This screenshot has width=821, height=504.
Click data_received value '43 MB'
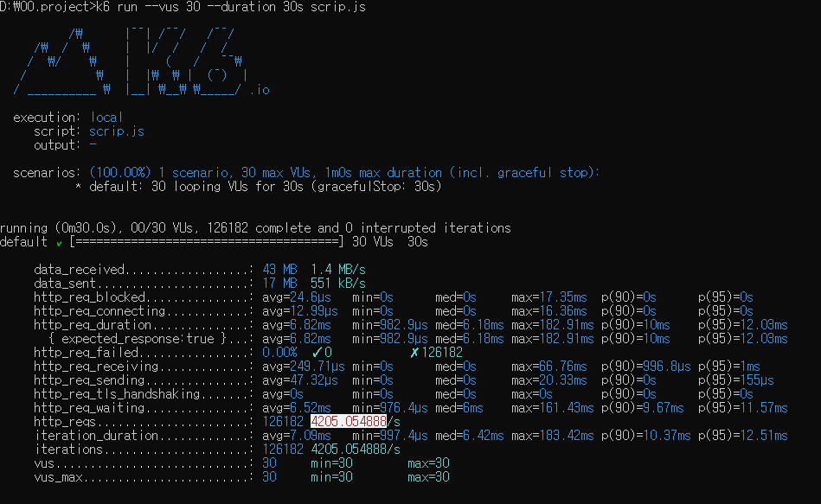point(279,270)
